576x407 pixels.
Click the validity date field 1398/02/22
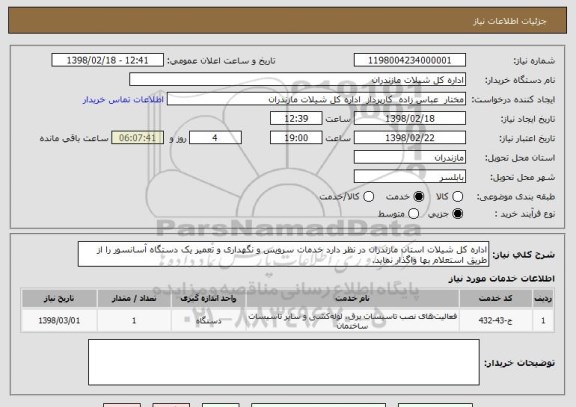[410, 138]
